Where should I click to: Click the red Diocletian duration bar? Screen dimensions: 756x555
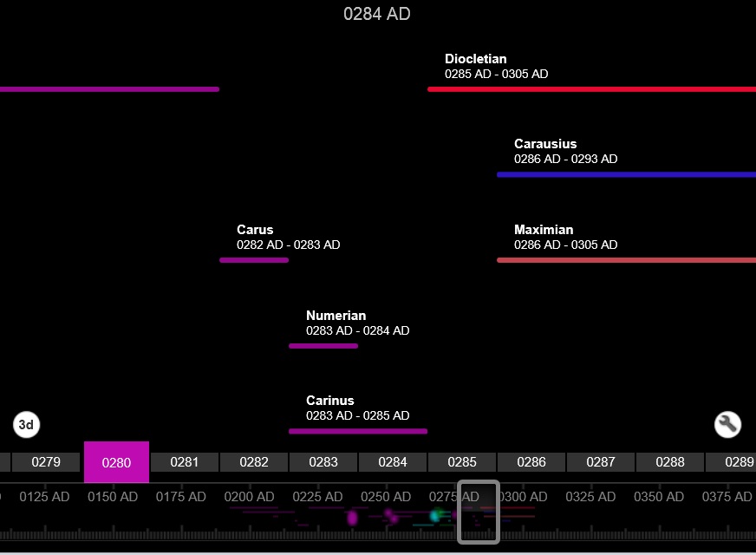pos(590,88)
